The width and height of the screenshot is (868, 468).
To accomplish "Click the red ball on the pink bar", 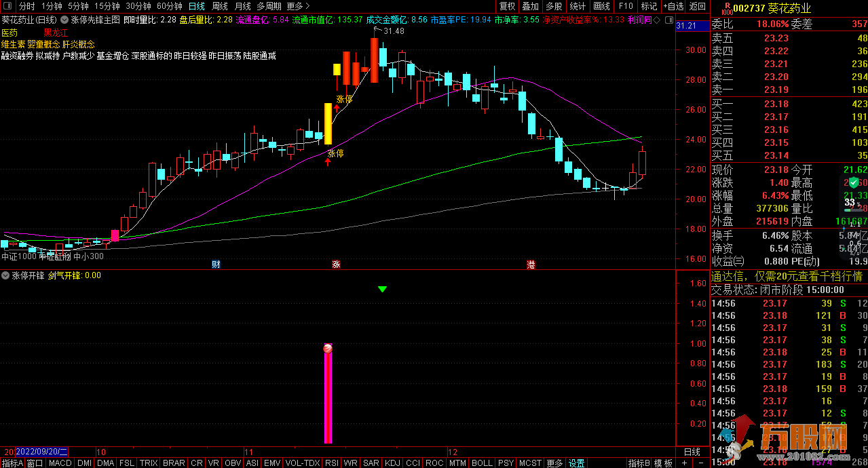I will click(x=328, y=348).
